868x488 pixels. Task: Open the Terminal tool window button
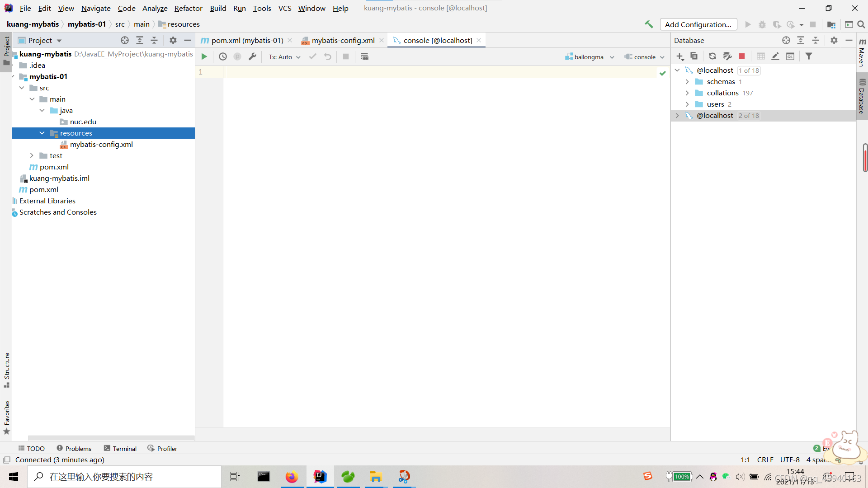pos(120,448)
